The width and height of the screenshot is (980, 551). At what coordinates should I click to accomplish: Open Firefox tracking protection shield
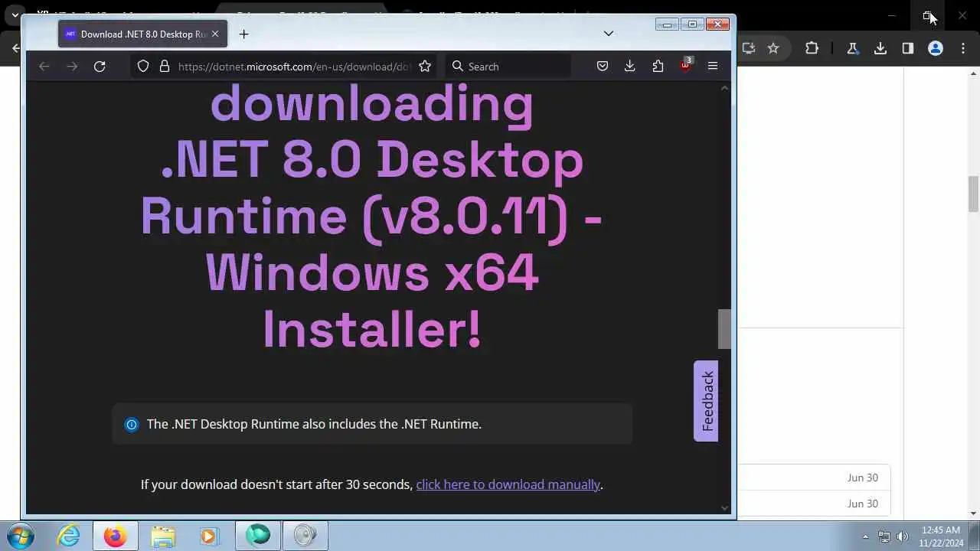click(x=143, y=67)
